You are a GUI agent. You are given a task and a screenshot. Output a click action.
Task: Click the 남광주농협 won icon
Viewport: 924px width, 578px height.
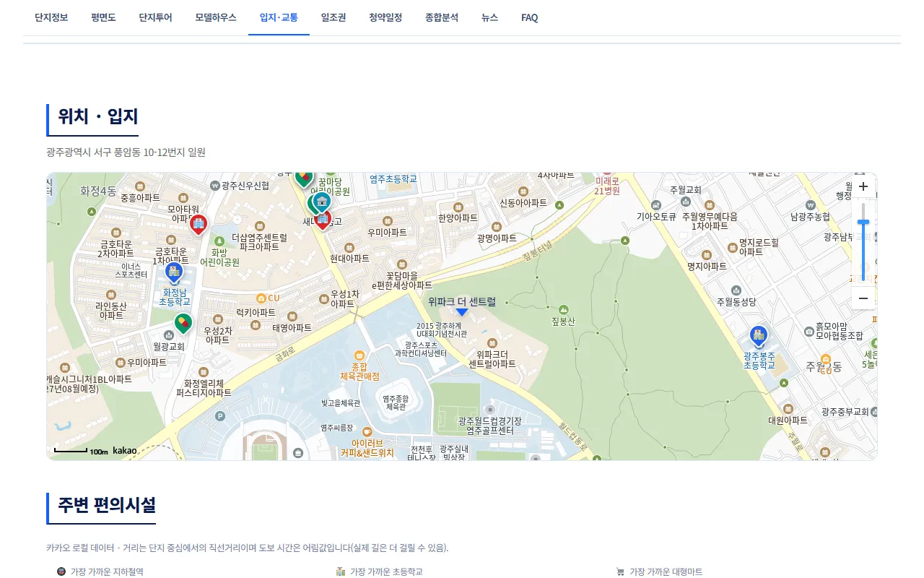(809, 205)
